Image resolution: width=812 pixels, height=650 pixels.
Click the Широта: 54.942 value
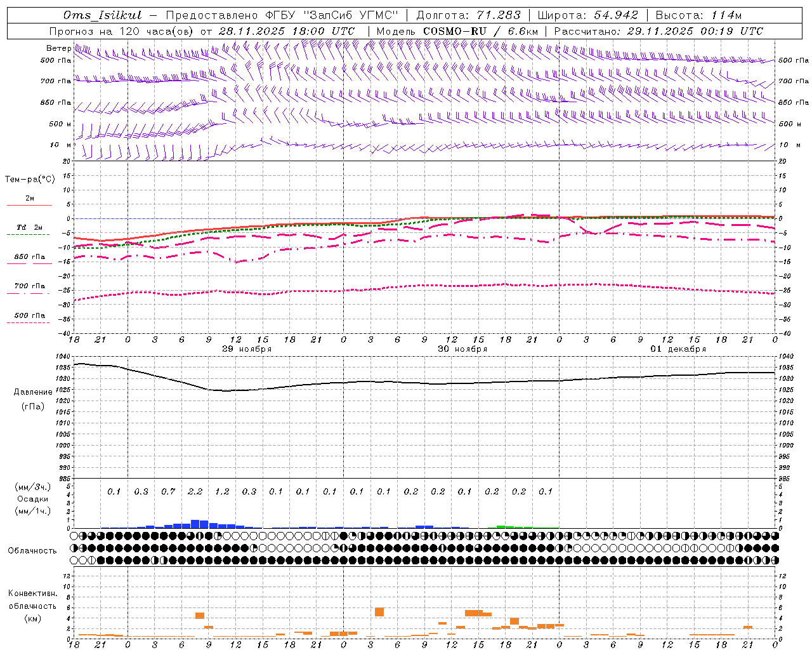tap(588, 15)
